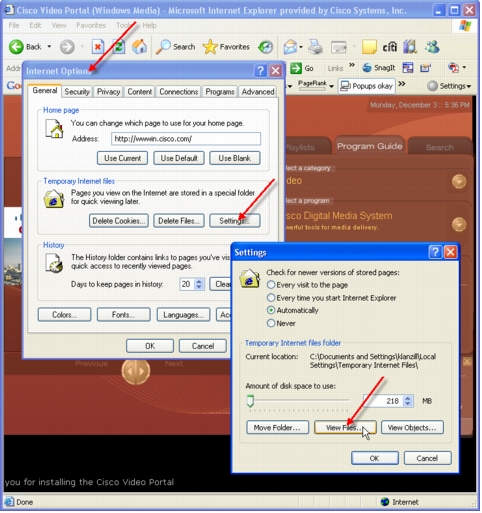Open the Search magnifier toolbar button
The height and width of the screenshot is (513, 482).
coord(176,47)
